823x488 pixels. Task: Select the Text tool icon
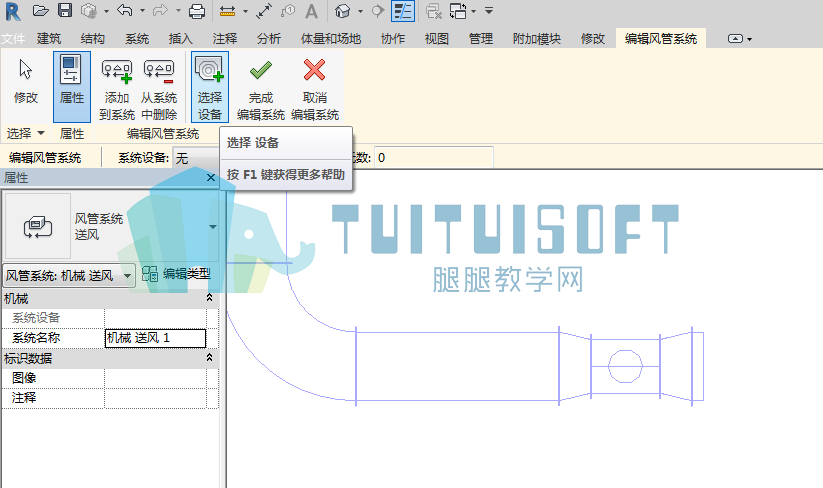[312, 10]
